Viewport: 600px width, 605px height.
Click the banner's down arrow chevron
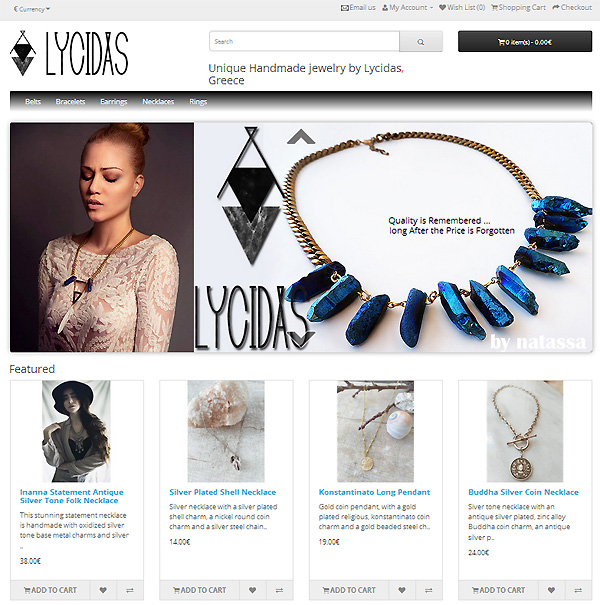(301, 340)
